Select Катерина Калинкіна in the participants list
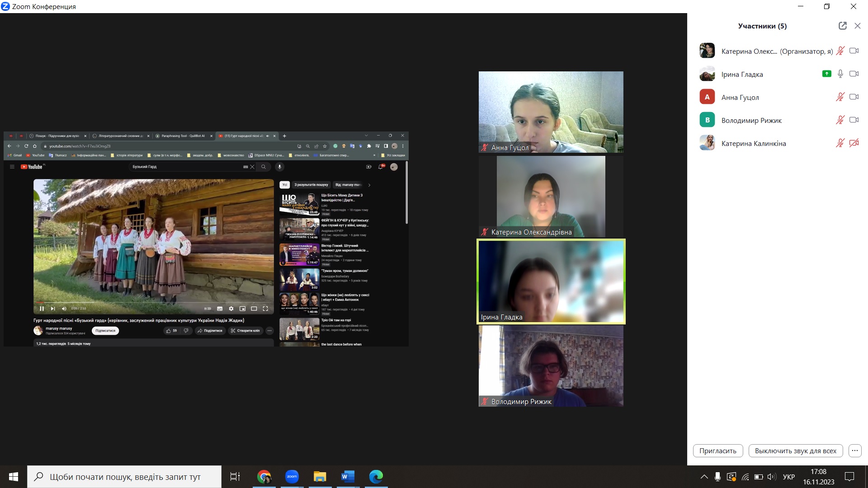 pyautogui.click(x=753, y=143)
